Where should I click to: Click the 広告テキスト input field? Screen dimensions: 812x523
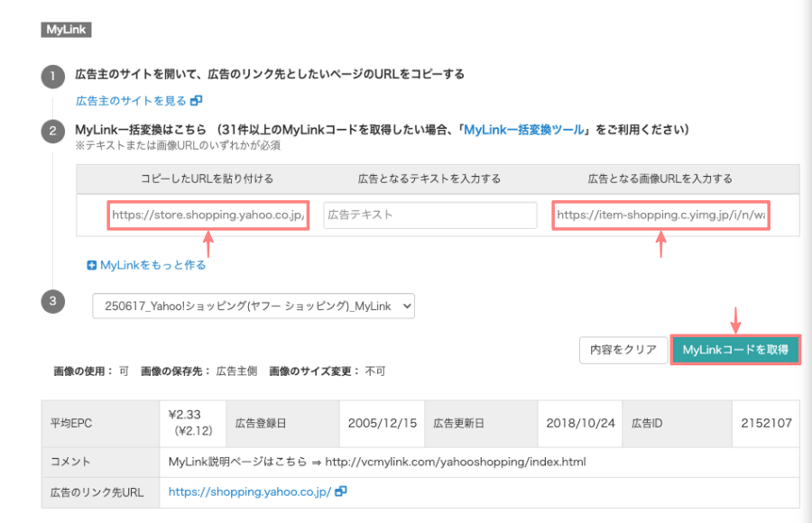429,215
